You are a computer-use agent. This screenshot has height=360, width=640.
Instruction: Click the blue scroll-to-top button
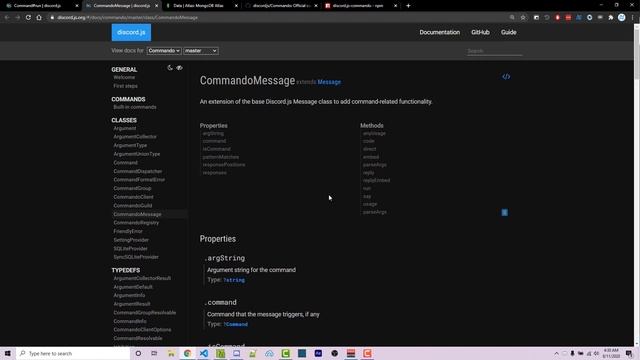[504, 212]
